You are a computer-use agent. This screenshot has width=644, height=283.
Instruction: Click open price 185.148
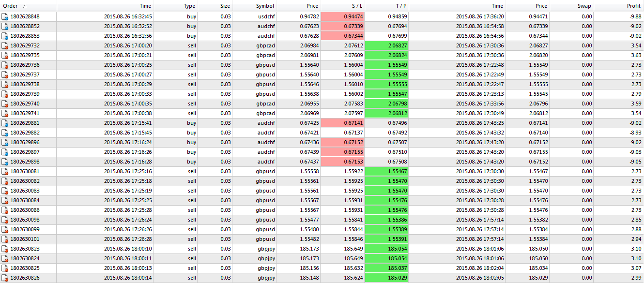[x=309, y=278]
